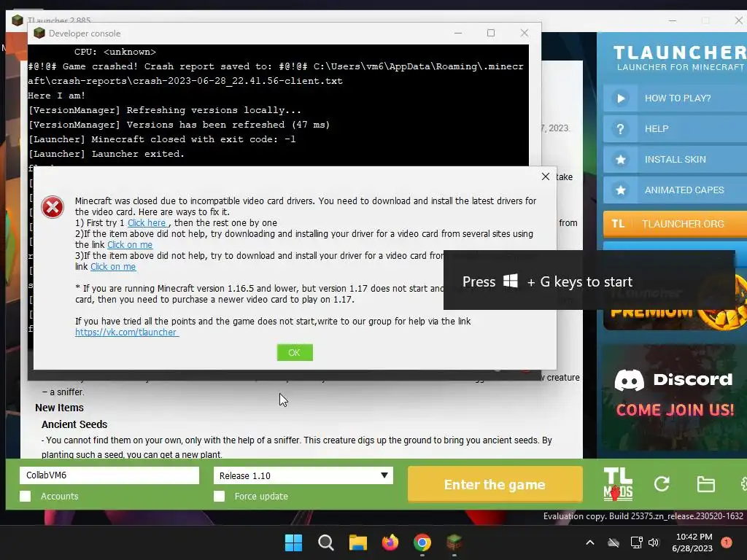This screenshot has height=560, width=747.
Task: Minimize the Developer console window
Action: 458,33
